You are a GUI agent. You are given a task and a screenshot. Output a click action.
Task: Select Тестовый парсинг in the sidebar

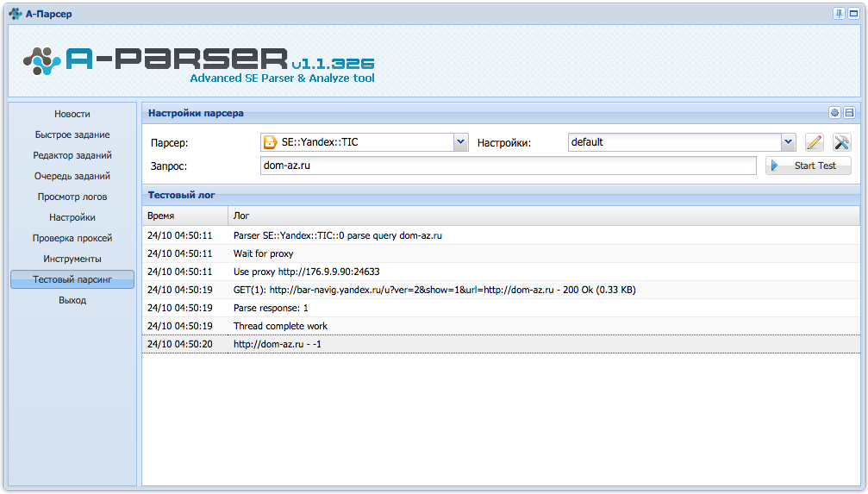tap(72, 279)
